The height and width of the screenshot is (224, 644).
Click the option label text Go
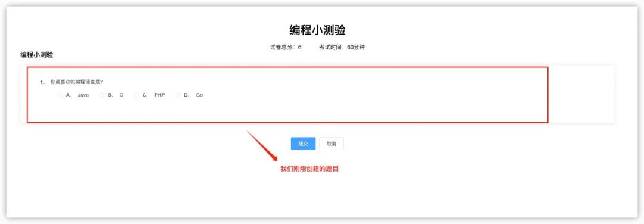199,95
